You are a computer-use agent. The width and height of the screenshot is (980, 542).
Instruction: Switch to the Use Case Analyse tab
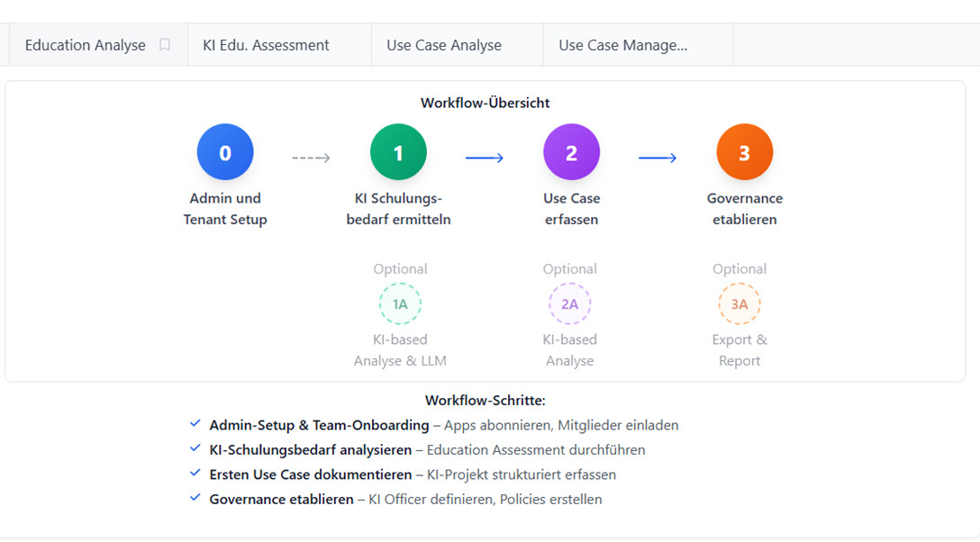point(444,45)
